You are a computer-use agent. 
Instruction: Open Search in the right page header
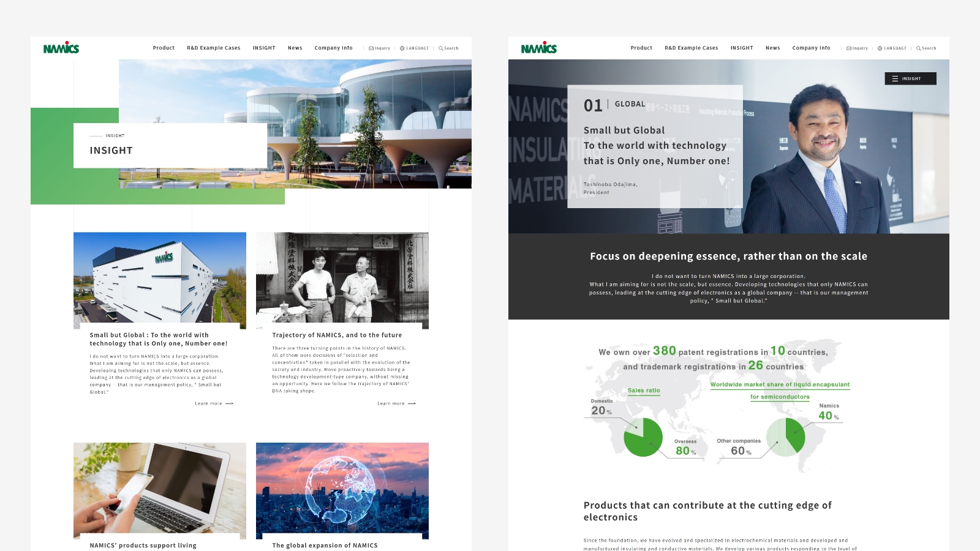tap(926, 48)
